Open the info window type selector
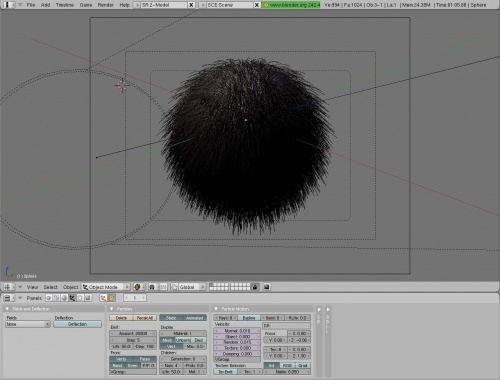The height and width of the screenshot is (380, 500). tap(9, 5)
